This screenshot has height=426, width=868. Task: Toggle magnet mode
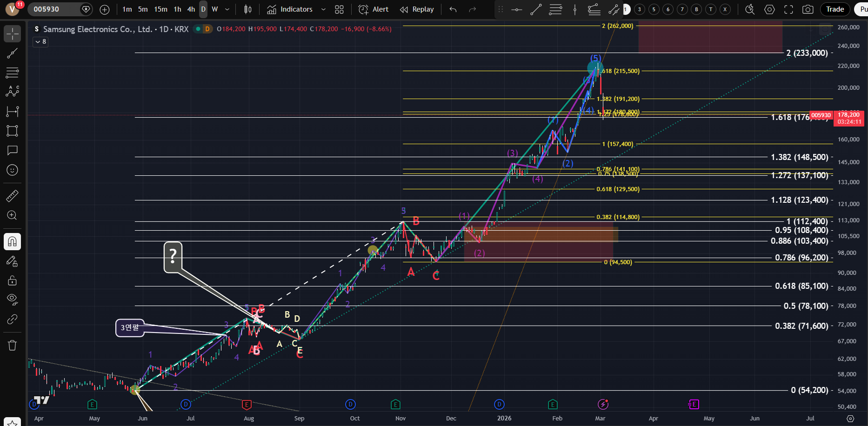pos(12,241)
